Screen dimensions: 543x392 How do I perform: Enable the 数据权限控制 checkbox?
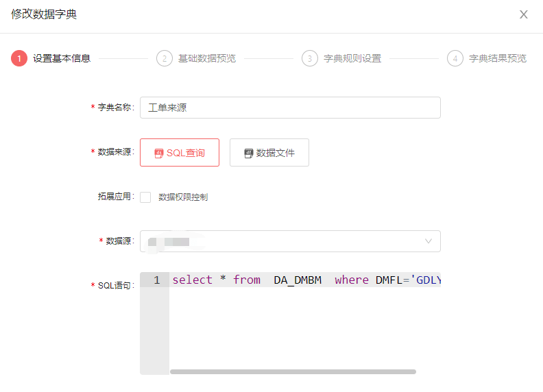(145, 197)
